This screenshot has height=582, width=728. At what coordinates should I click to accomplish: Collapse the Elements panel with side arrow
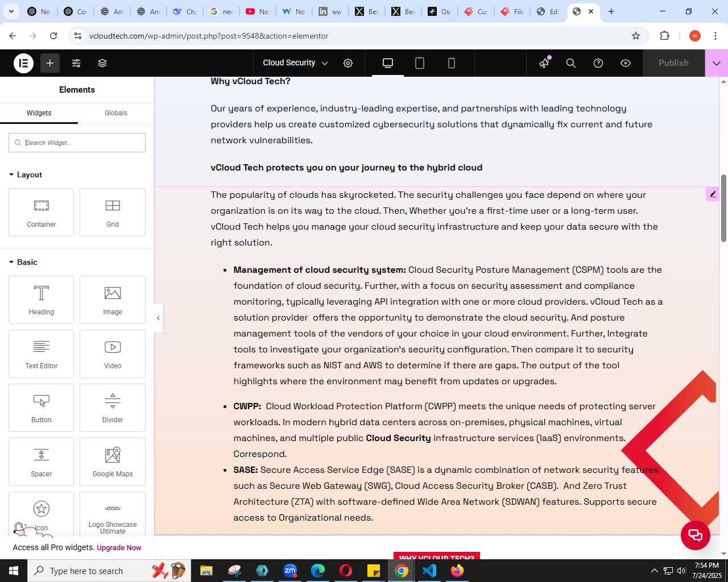pyautogui.click(x=158, y=318)
